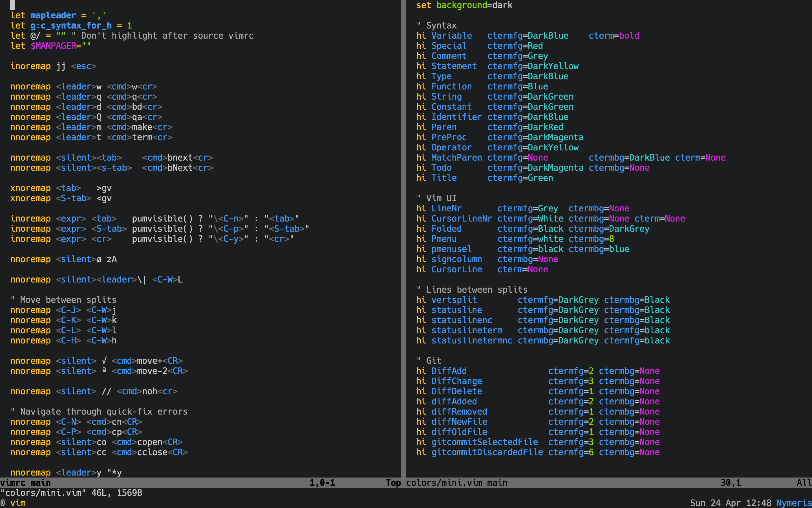This screenshot has width=812, height=508.
Task: Click 'ctermbg=DarkBlue' on MatchParen line
Action: (630, 157)
